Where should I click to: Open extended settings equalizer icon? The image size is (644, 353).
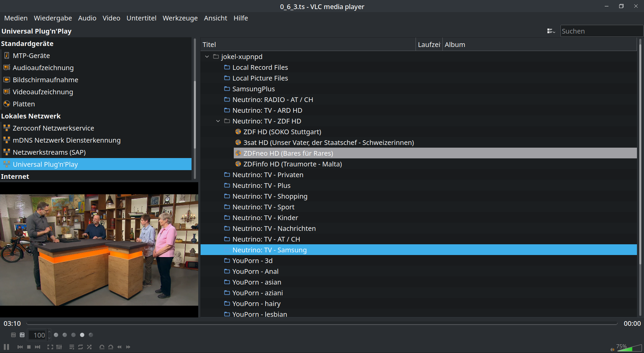coord(59,347)
